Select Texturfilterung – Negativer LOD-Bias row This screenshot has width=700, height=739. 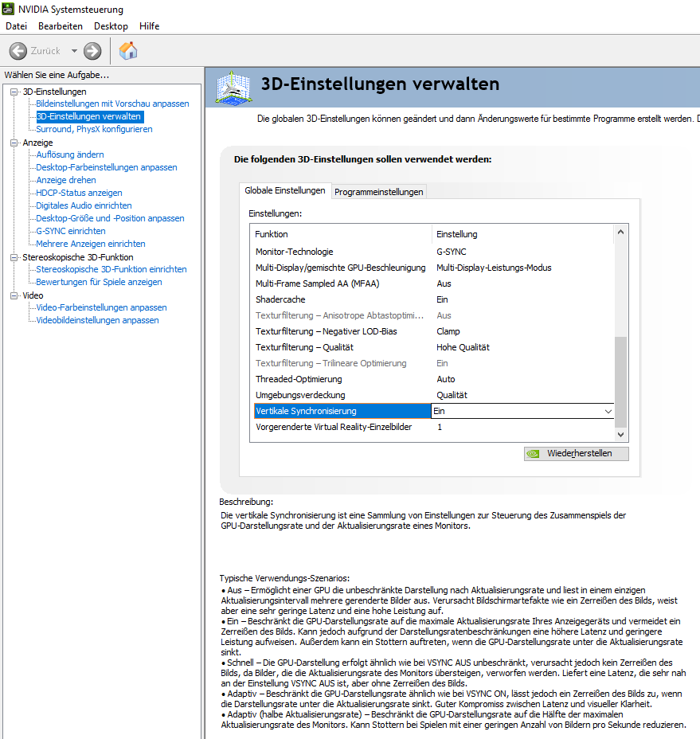(x=434, y=331)
